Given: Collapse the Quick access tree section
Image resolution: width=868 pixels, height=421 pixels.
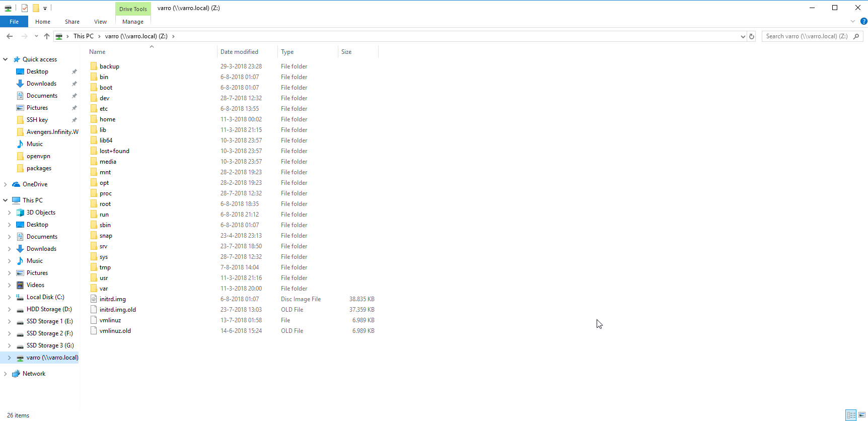Looking at the screenshot, I should coord(6,59).
